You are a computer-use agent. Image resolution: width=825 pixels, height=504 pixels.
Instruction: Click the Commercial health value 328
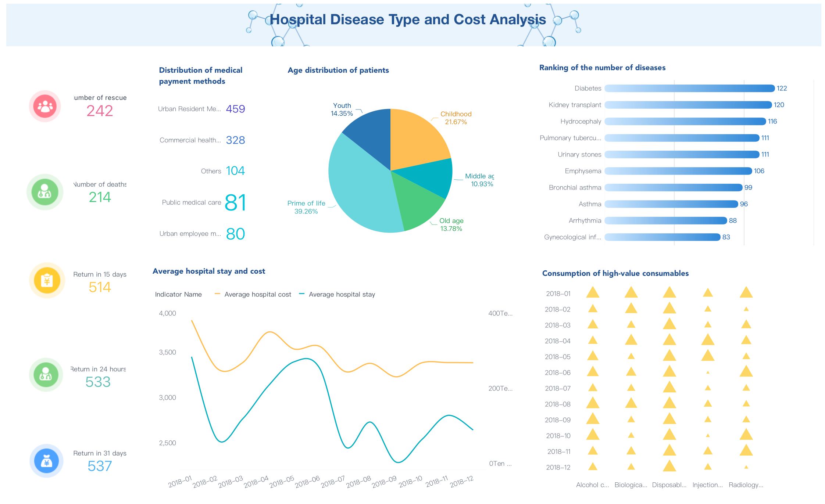point(235,140)
